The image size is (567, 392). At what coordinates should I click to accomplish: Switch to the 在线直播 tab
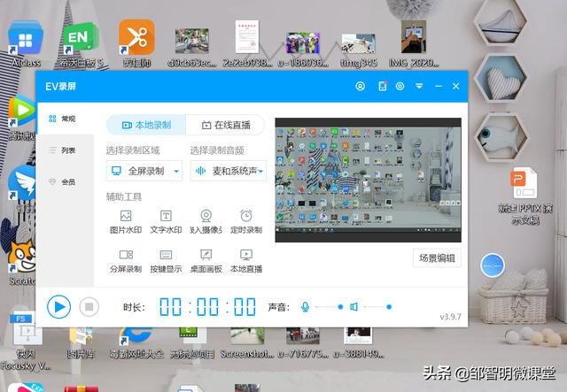click(x=225, y=125)
